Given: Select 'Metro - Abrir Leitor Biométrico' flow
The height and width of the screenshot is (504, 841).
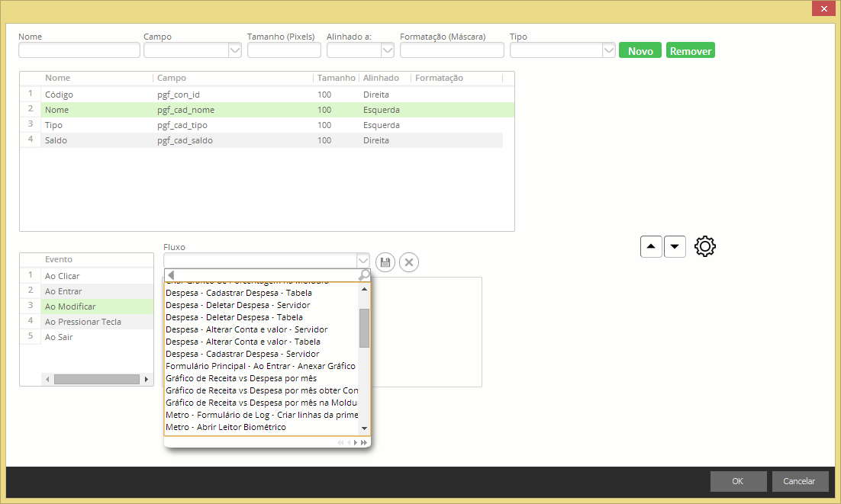Looking at the screenshot, I should (226, 427).
